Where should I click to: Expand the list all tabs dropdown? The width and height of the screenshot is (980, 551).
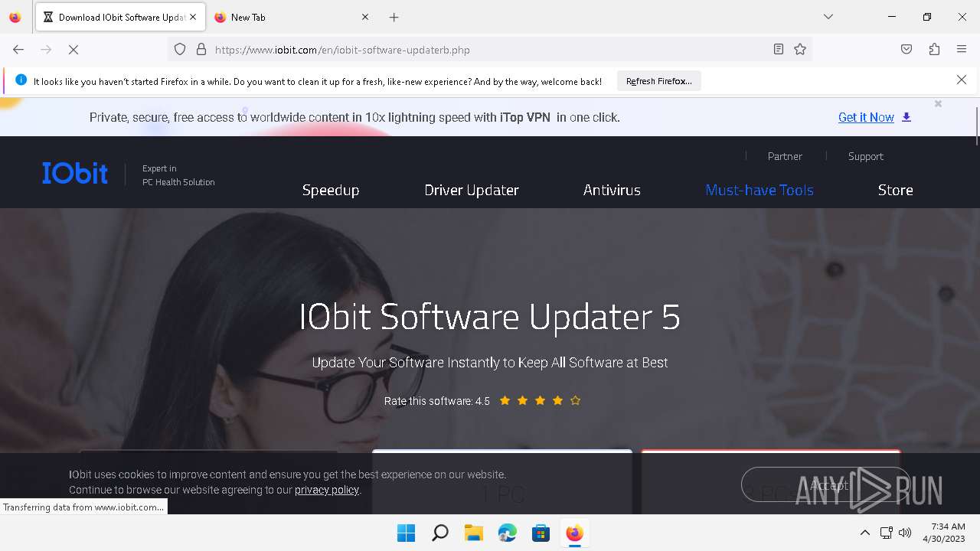click(x=828, y=17)
